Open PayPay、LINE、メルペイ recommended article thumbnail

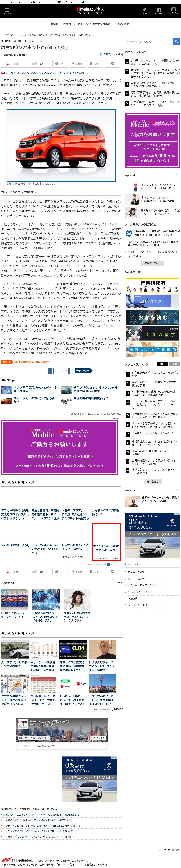(73, 684)
